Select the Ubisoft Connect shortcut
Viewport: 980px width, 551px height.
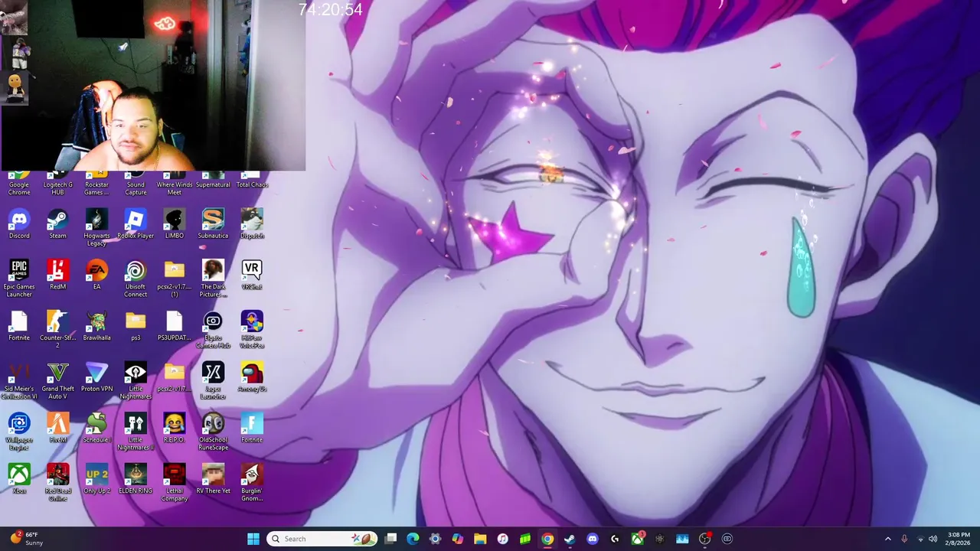coord(136,279)
